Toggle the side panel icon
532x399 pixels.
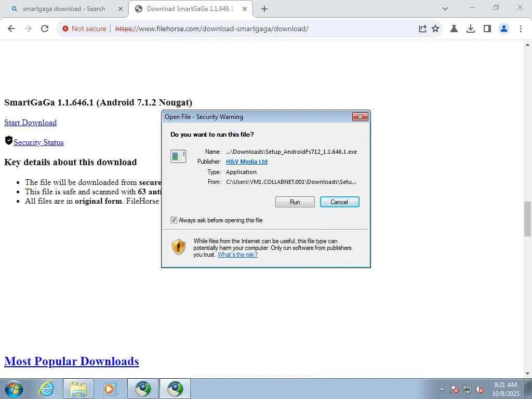point(487,29)
